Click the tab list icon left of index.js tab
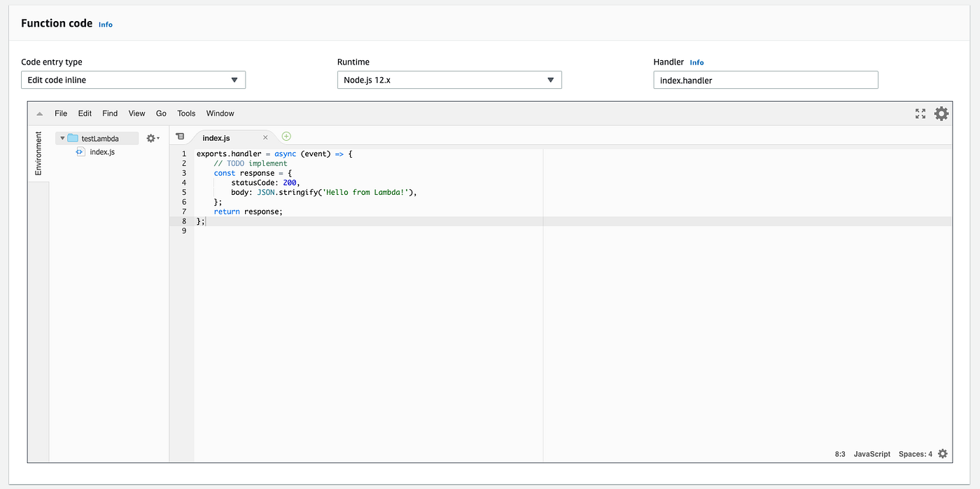This screenshot has width=980, height=489. 180,137
